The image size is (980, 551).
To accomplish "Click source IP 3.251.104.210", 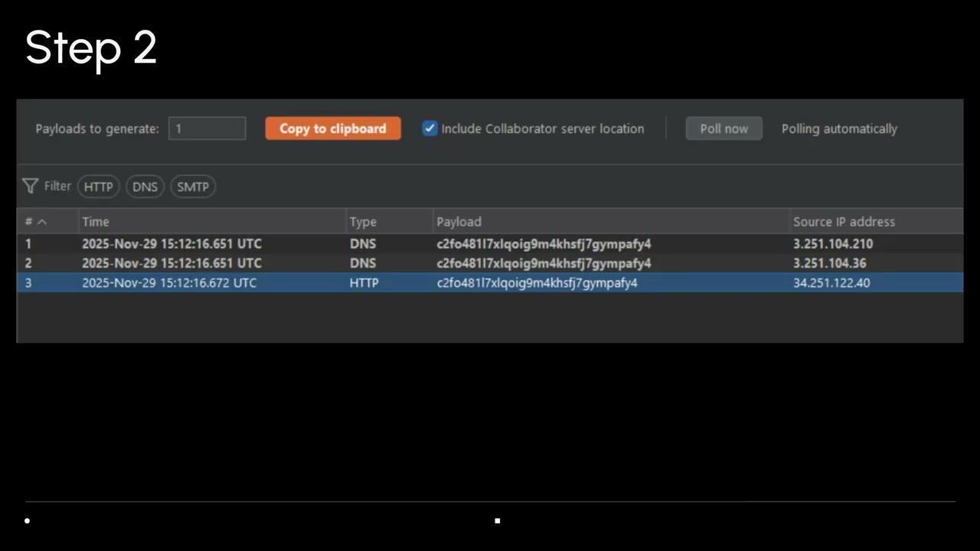I will pos(833,244).
